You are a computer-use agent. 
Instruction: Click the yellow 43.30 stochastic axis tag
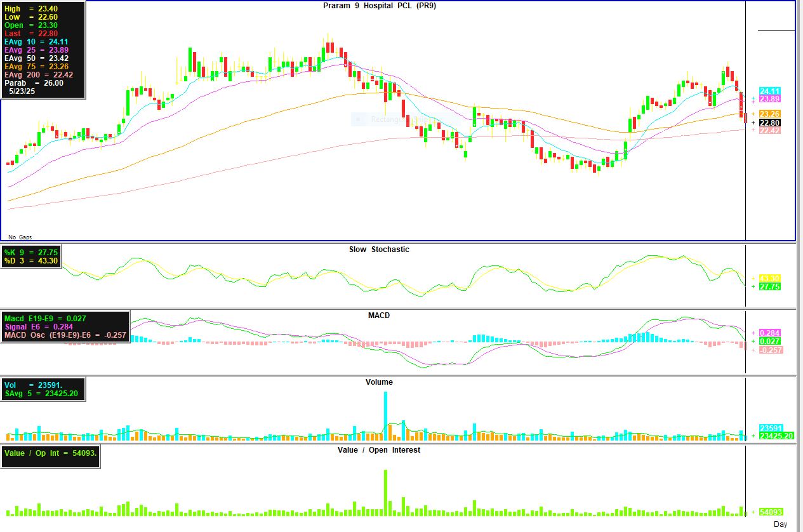coord(770,279)
